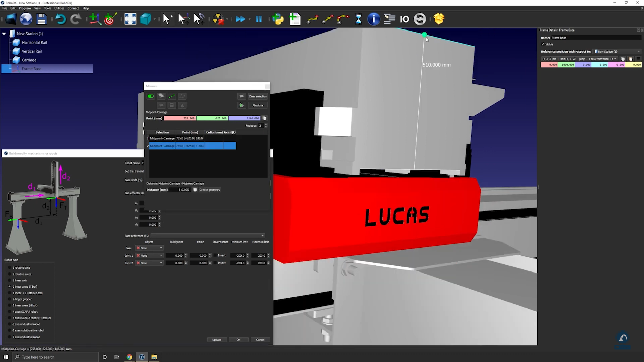Click the Save station toolbar icon
The image size is (644, 362).
[41, 19]
